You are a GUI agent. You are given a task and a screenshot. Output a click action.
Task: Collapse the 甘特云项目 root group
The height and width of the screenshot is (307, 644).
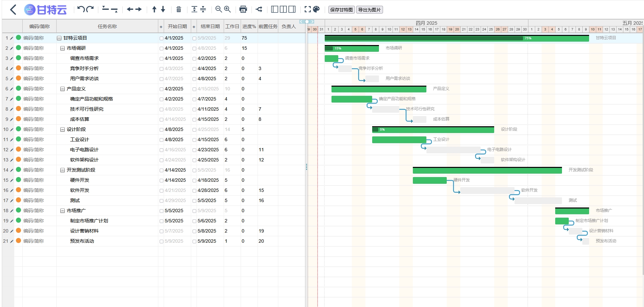point(59,38)
